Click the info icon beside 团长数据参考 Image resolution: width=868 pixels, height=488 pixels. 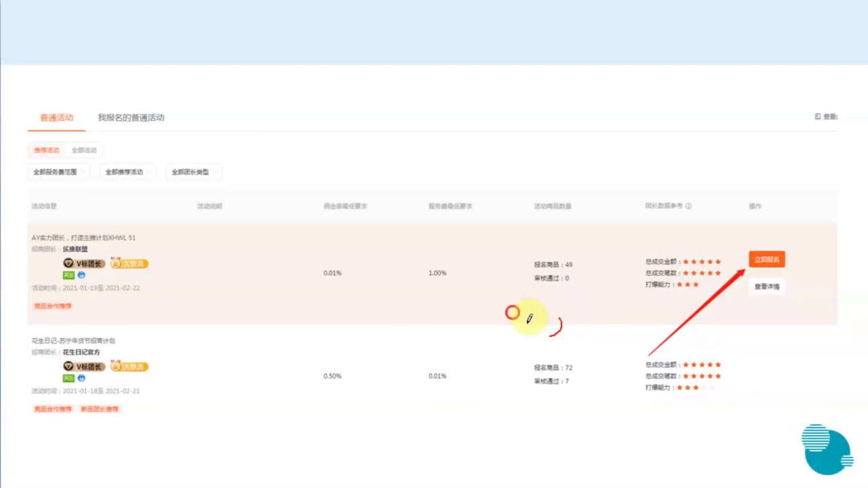tap(688, 206)
